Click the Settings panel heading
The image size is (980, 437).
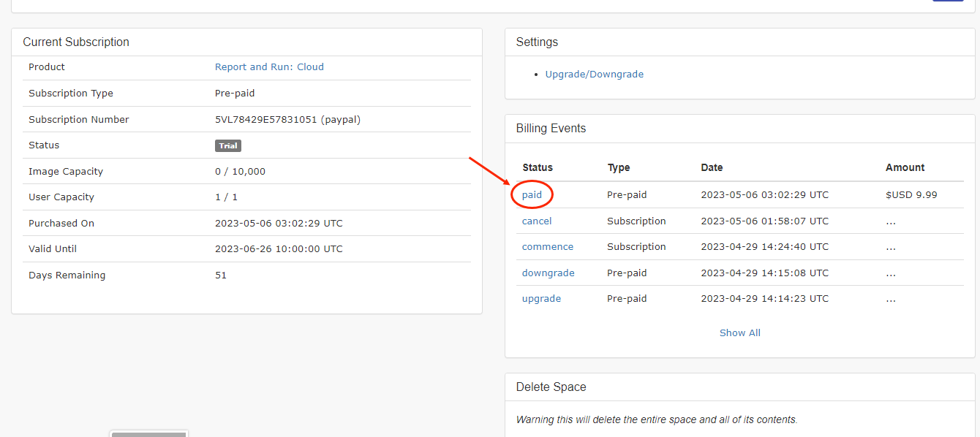point(537,42)
